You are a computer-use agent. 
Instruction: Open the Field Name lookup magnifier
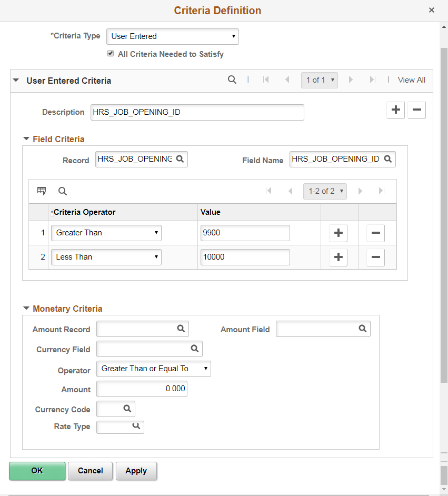389,159
